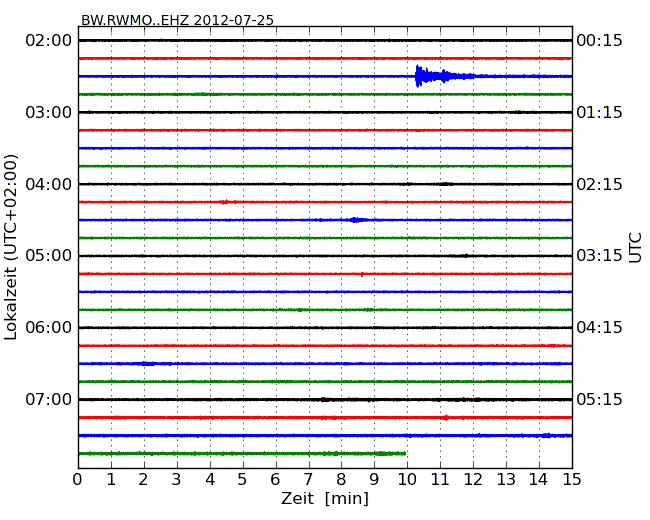
Task: Select the x-axis tick label 15
Action: pos(572,480)
